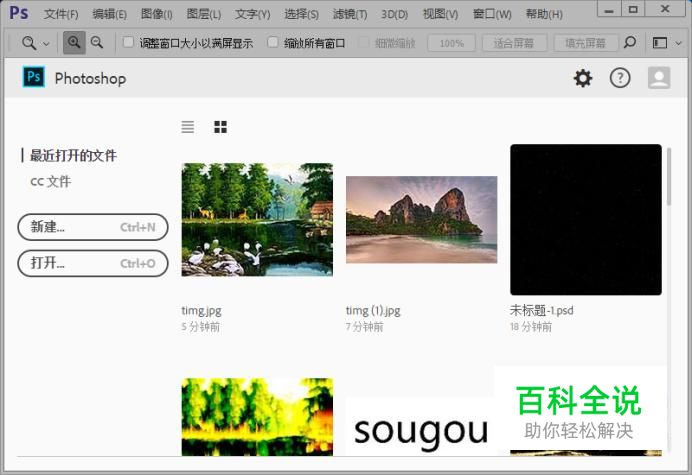Open the 3D(D) menu
The height and width of the screenshot is (475, 692).
pyautogui.click(x=395, y=14)
